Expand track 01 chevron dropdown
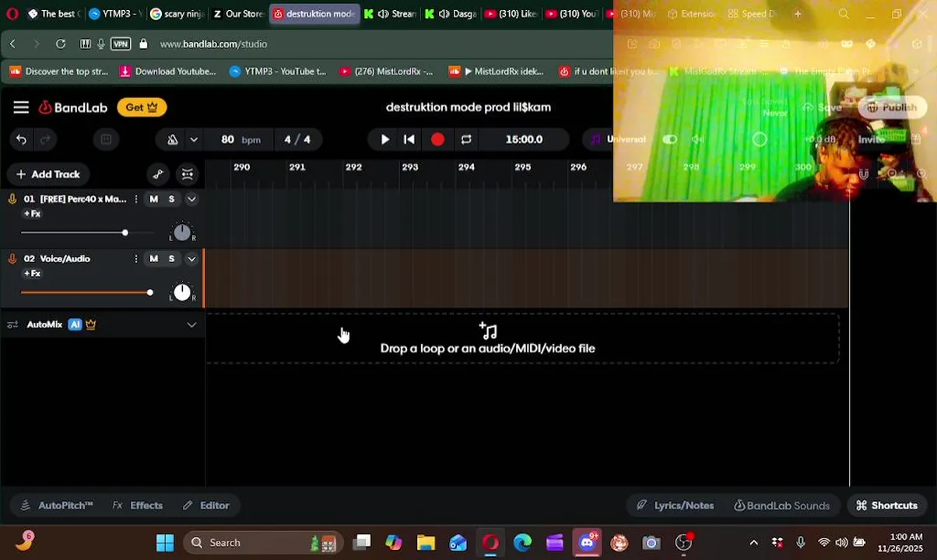The width and height of the screenshot is (937, 560). click(x=191, y=199)
